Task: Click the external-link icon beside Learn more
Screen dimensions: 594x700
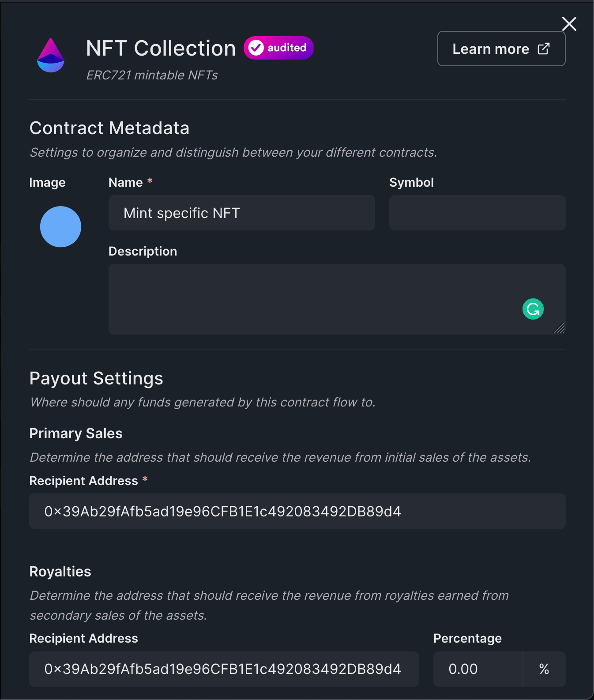Action: (543, 49)
